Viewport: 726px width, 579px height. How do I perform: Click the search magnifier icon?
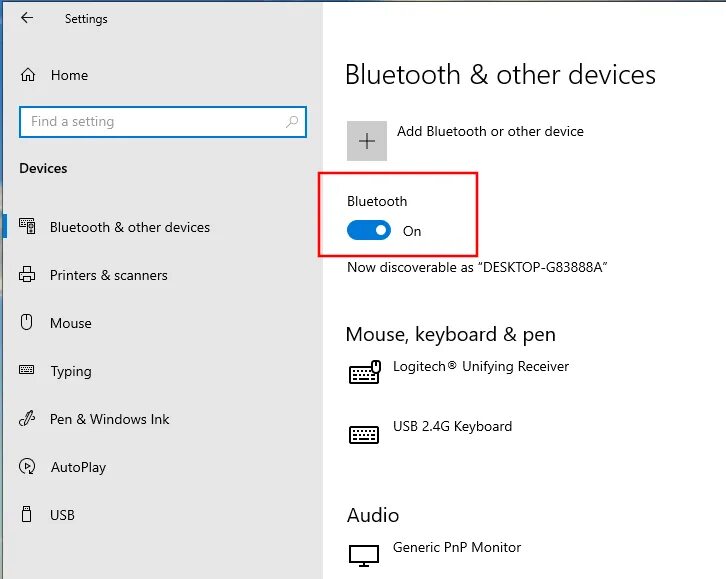(x=292, y=122)
